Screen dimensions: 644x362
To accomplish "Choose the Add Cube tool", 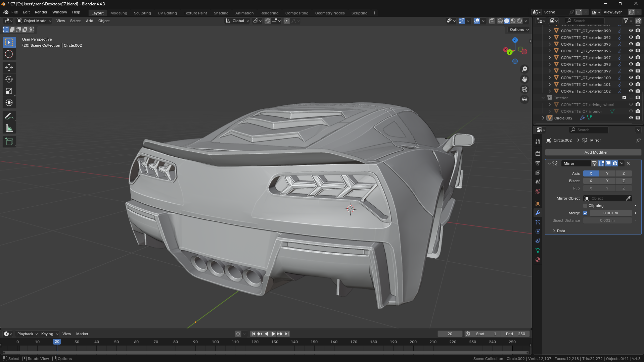I will pos(9,142).
